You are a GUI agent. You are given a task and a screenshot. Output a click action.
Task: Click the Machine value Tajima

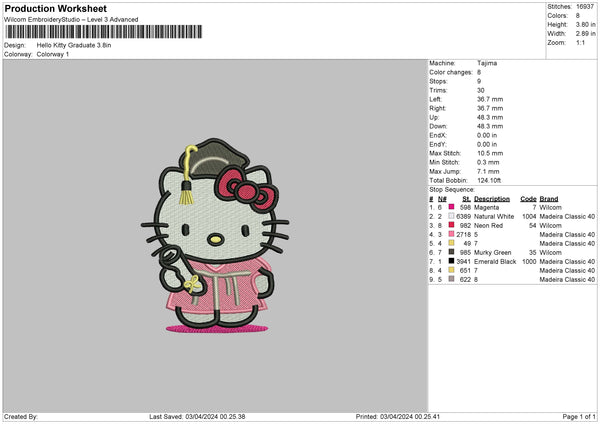tap(487, 63)
